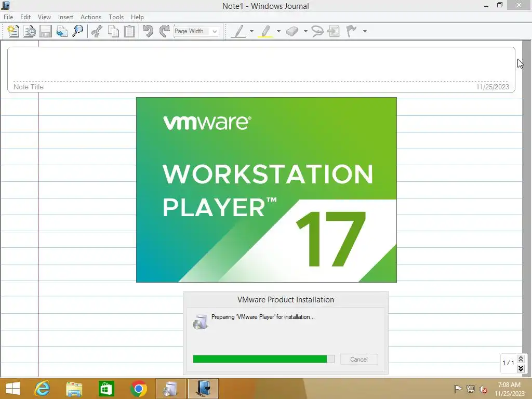Select the Lasso selection tool

tap(317, 31)
